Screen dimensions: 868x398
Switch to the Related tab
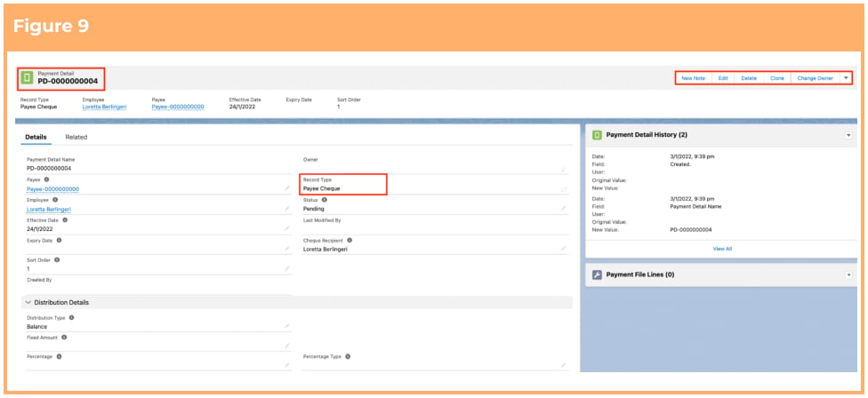[76, 137]
